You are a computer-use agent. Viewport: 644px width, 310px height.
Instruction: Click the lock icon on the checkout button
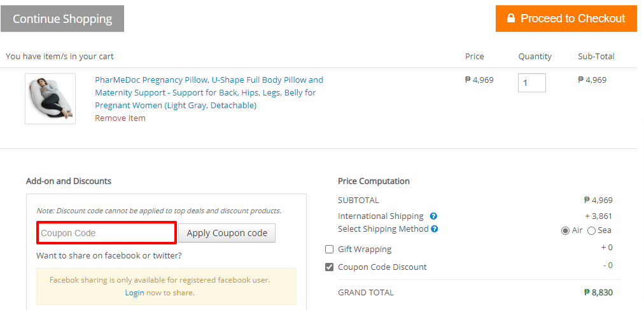(x=511, y=18)
